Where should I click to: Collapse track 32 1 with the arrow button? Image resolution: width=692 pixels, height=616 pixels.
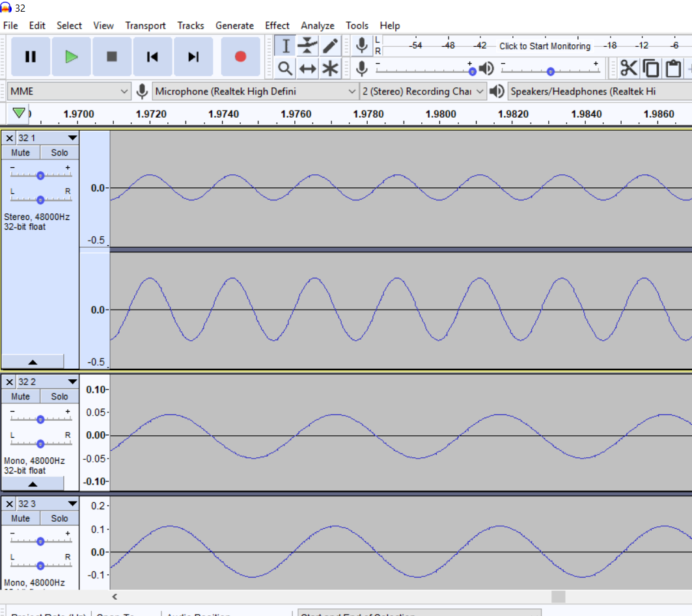(33, 362)
